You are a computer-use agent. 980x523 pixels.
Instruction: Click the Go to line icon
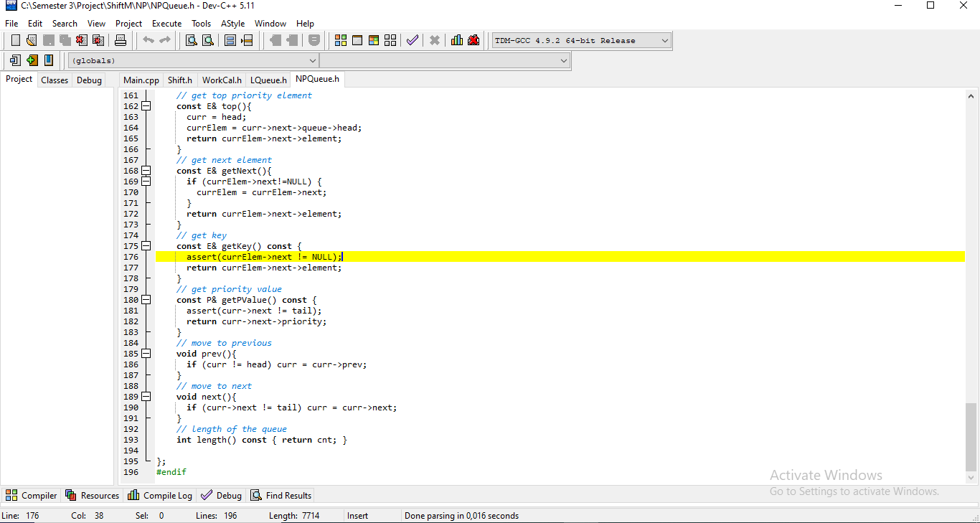click(x=247, y=40)
